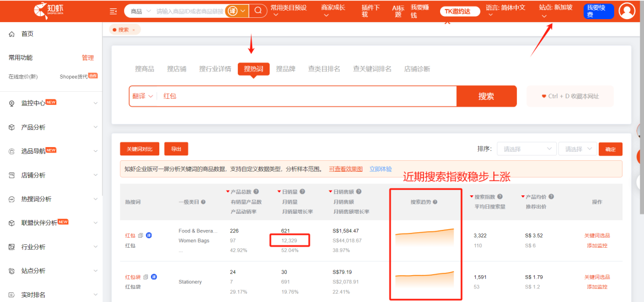Click 监控中心 sidebar icon

[11, 104]
